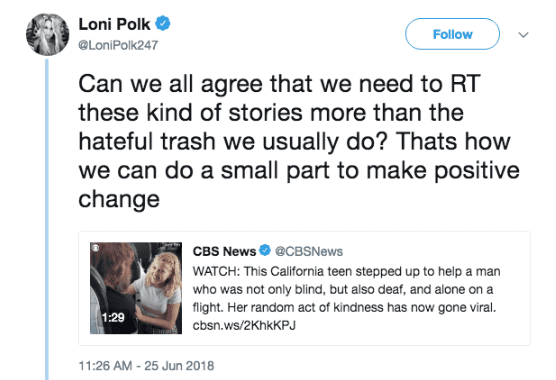The image size is (556, 380).
Task: Click Loni Polk's verified badge icon
Action: tap(163, 23)
